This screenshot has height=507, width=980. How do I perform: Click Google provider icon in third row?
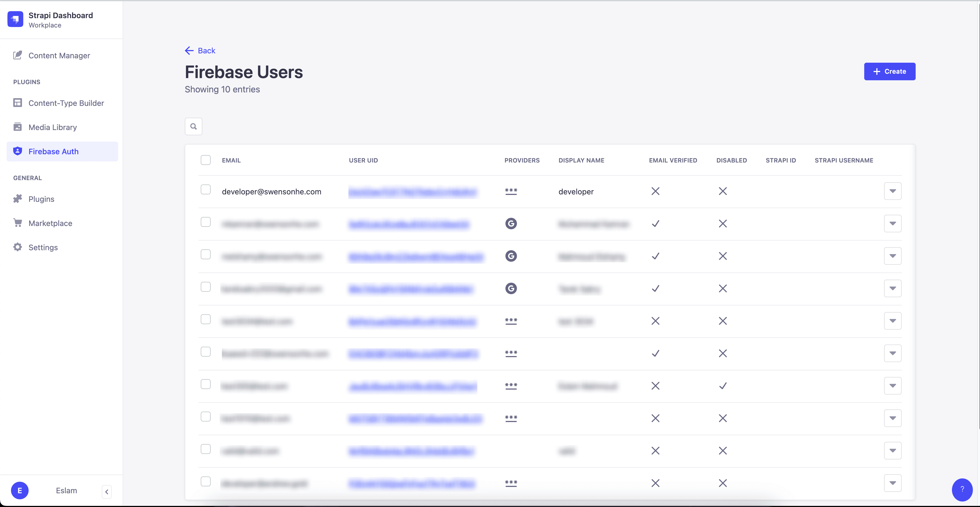pyautogui.click(x=511, y=256)
